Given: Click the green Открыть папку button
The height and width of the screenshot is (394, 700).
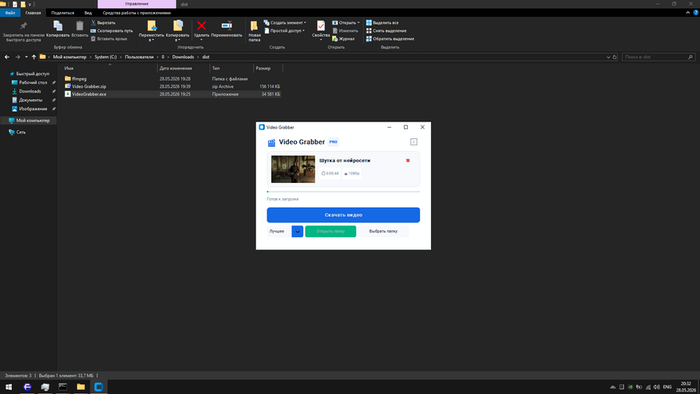Looking at the screenshot, I should [x=330, y=231].
